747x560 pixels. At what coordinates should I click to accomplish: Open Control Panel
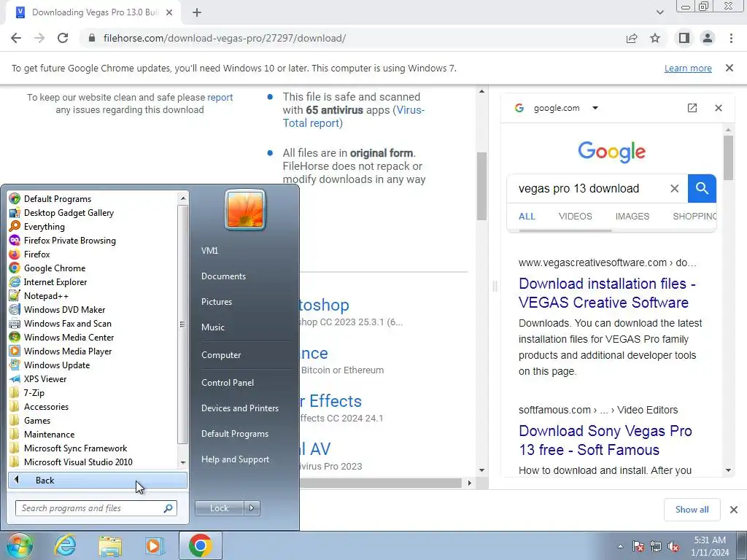point(228,383)
